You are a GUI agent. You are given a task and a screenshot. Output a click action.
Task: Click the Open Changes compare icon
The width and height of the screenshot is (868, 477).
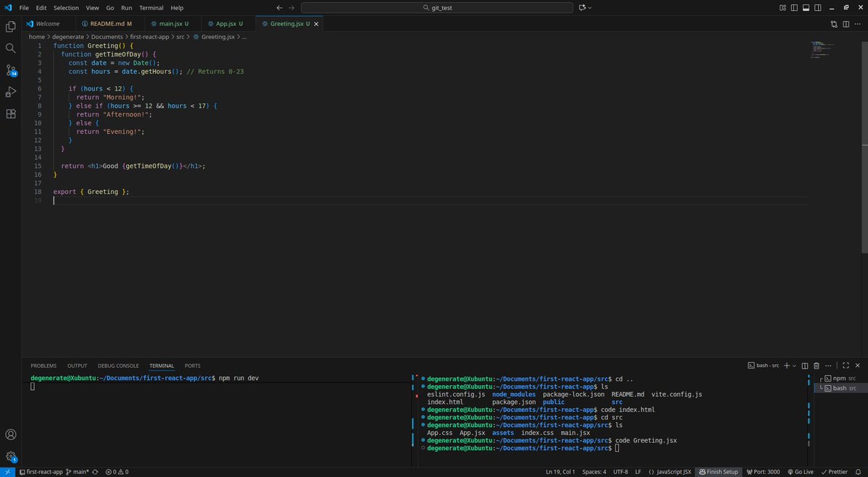pyautogui.click(x=834, y=24)
